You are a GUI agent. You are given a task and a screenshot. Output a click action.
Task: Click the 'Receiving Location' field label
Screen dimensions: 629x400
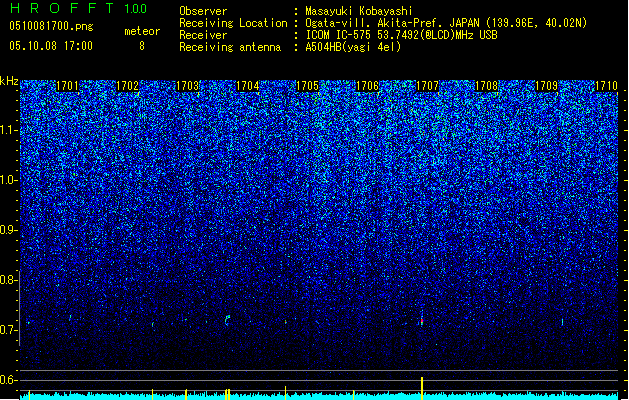(233, 23)
